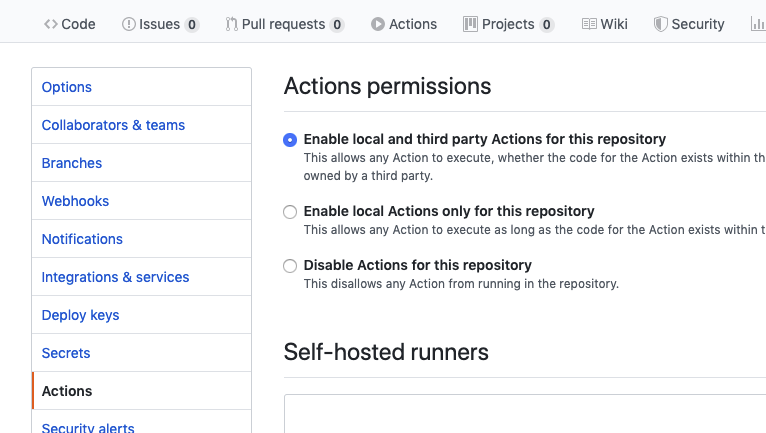This screenshot has width=766, height=433.
Task: Open the Security tab
Action: 689,24
